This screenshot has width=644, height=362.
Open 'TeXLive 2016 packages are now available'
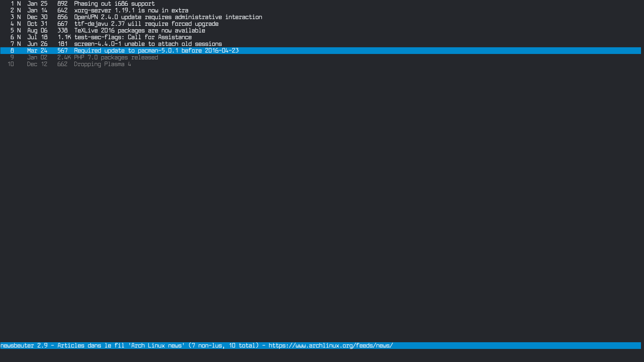point(139,31)
